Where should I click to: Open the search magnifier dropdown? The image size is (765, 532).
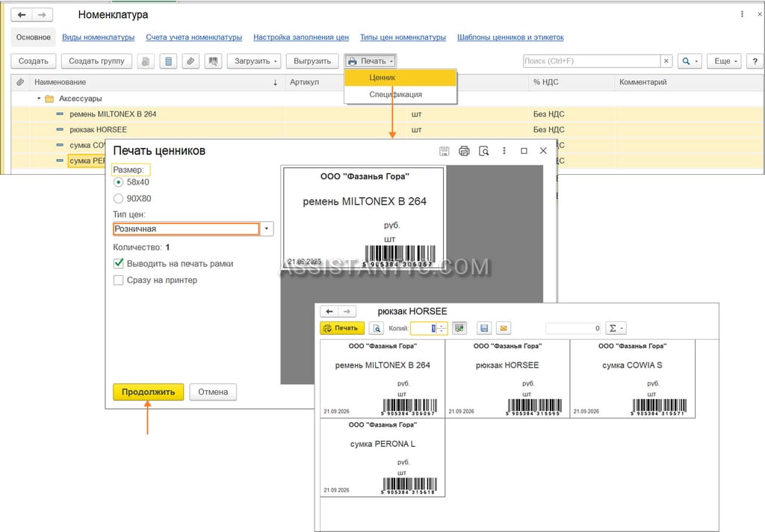tap(690, 61)
